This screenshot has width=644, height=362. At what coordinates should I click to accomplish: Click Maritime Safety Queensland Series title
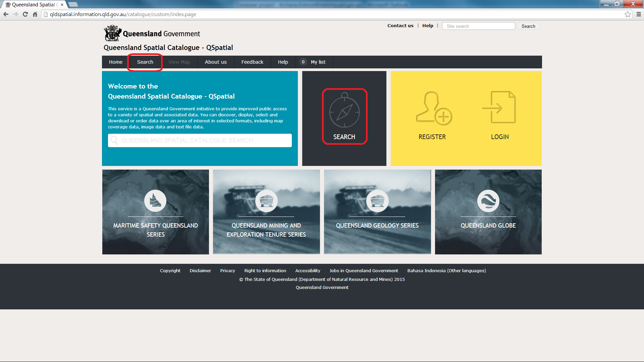pyautogui.click(x=156, y=230)
